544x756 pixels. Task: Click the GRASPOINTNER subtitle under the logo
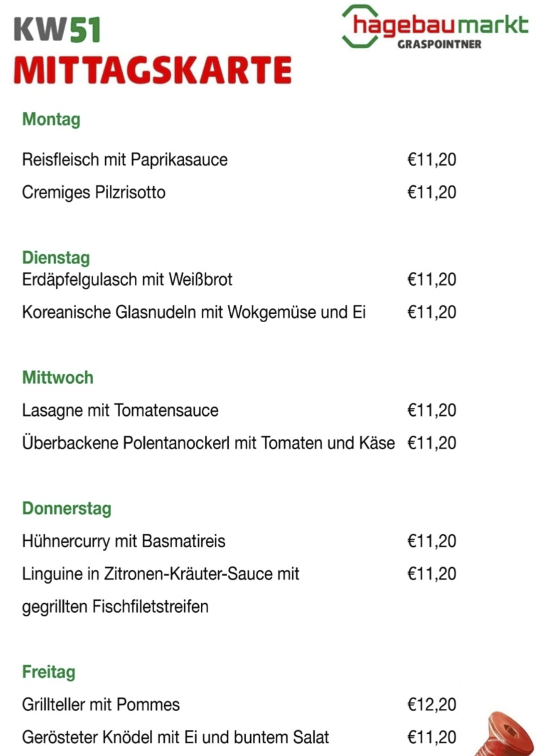[439, 44]
